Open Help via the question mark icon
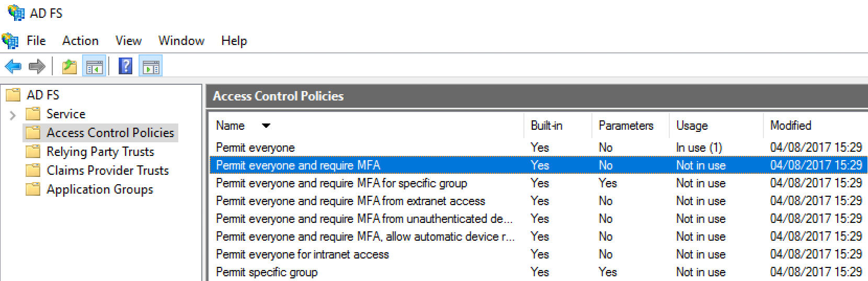 (125, 66)
